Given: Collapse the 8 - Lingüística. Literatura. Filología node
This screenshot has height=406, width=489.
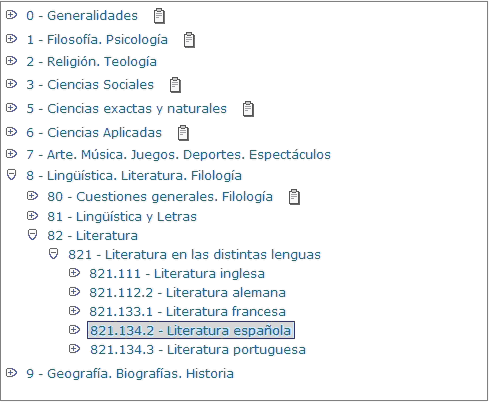Looking at the screenshot, I should pos(11,175).
